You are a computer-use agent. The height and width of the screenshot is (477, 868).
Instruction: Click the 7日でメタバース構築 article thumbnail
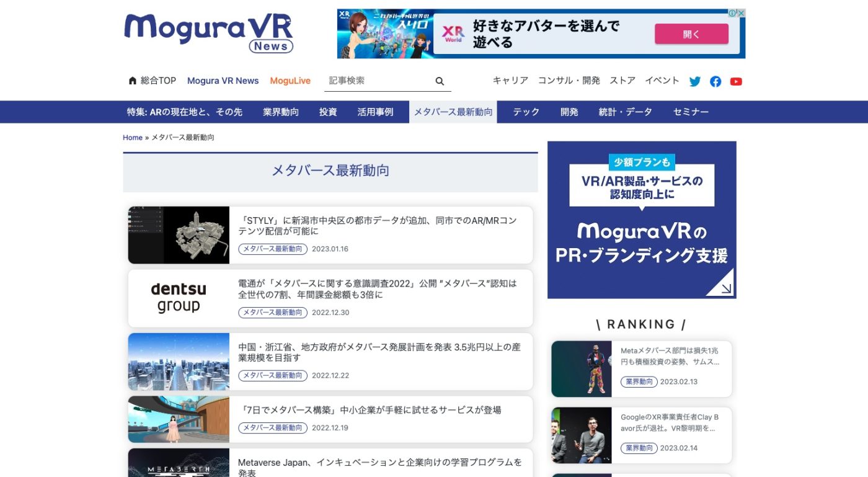[x=179, y=419]
